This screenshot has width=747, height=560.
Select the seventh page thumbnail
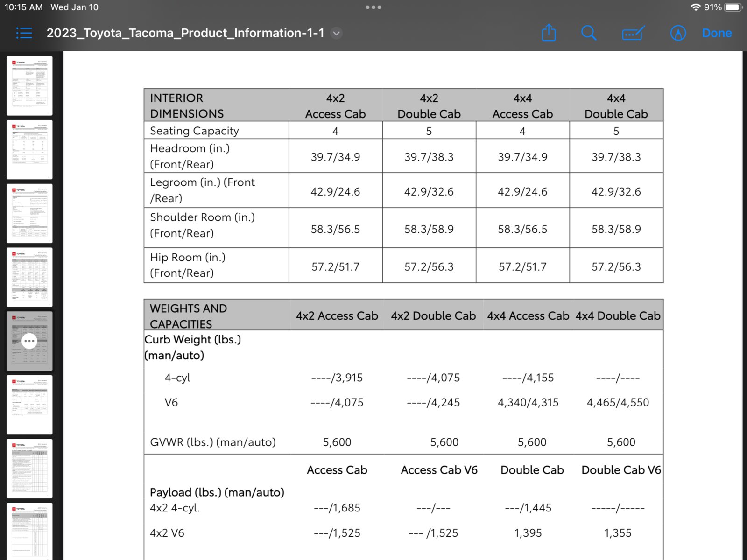(29, 469)
